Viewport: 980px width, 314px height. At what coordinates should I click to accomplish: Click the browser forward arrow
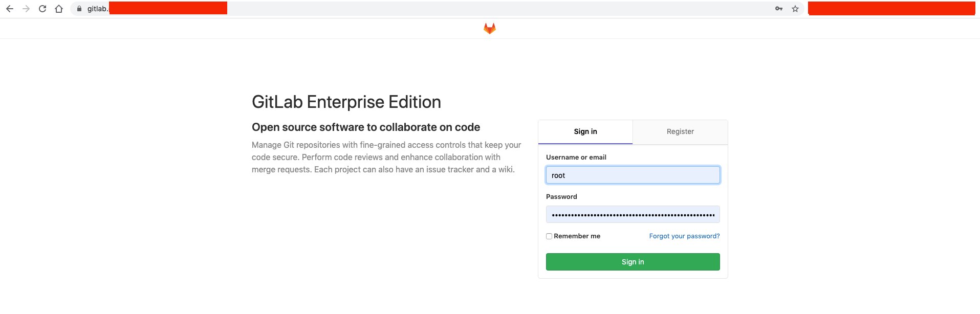(x=26, y=9)
